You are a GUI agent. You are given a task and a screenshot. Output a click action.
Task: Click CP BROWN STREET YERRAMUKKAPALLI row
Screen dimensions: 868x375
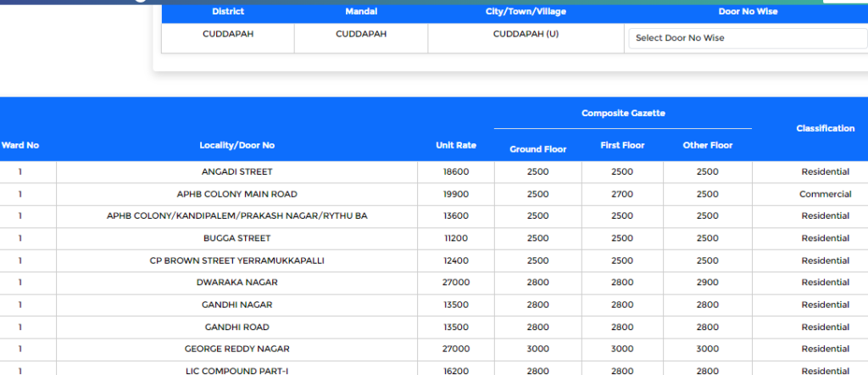pyautogui.click(x=236, y=260)
